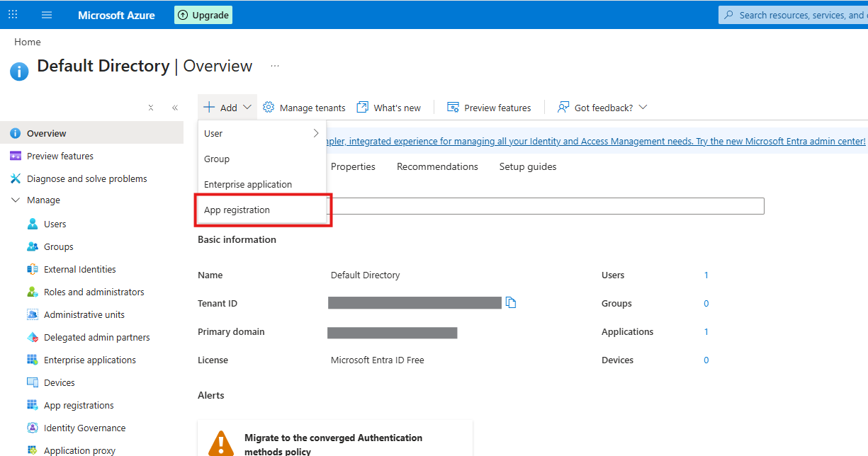Choose Enterprise application from Add menu

(x=262, y=184)
